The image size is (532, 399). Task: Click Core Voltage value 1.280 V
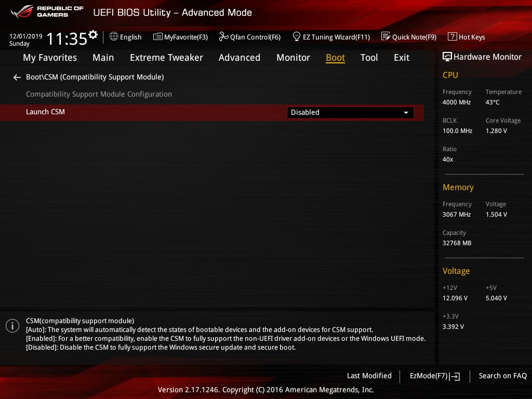pyautogui.click(x=496, y=130)
